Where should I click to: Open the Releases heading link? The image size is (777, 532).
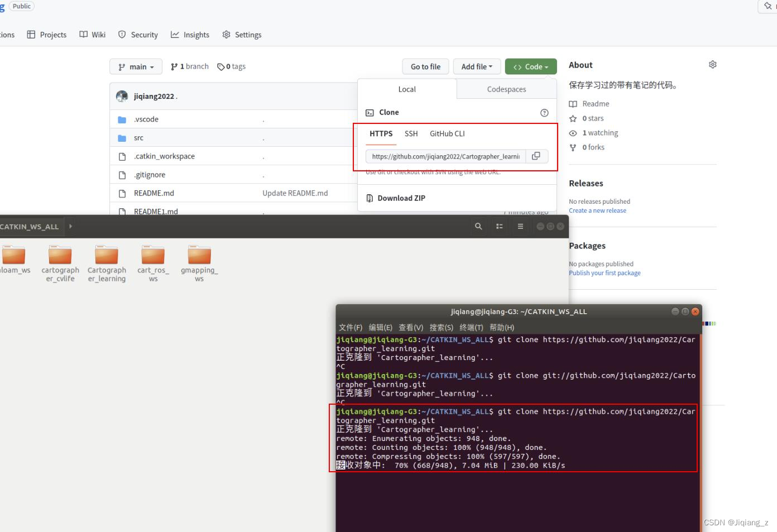pos(586,183)
